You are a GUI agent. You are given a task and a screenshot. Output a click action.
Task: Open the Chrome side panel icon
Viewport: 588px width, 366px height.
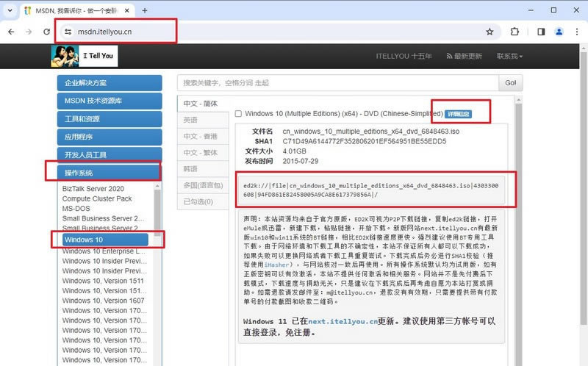pos(541,32)
